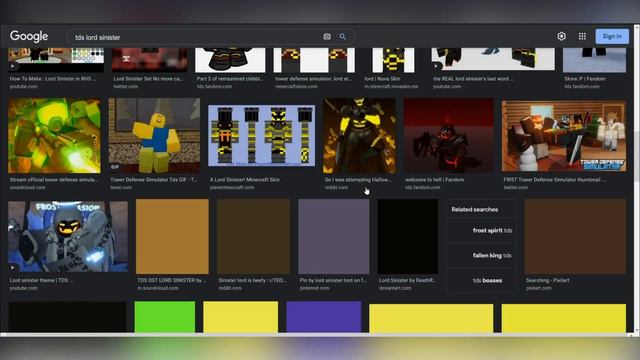
Task: Open 'Tower Defense Simulator Tds GIF' title
Action: (153, 180)
